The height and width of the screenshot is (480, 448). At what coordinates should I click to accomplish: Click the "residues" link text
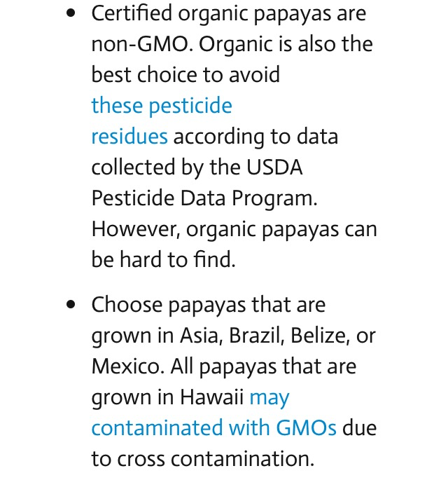coord(129,136)
